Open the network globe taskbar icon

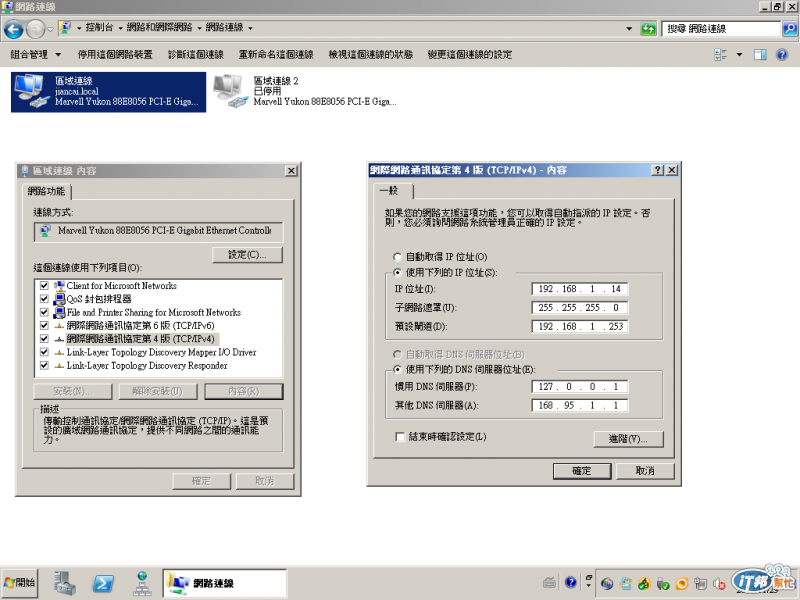142,583
